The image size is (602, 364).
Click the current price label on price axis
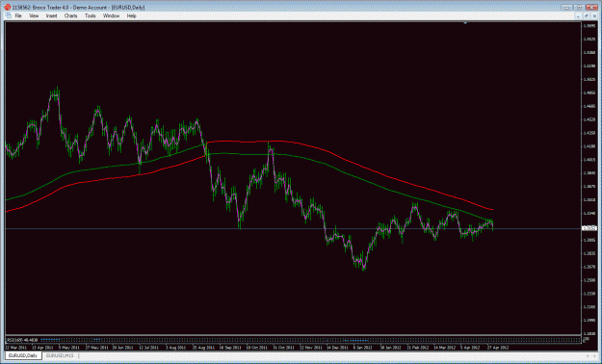[589, 228]
